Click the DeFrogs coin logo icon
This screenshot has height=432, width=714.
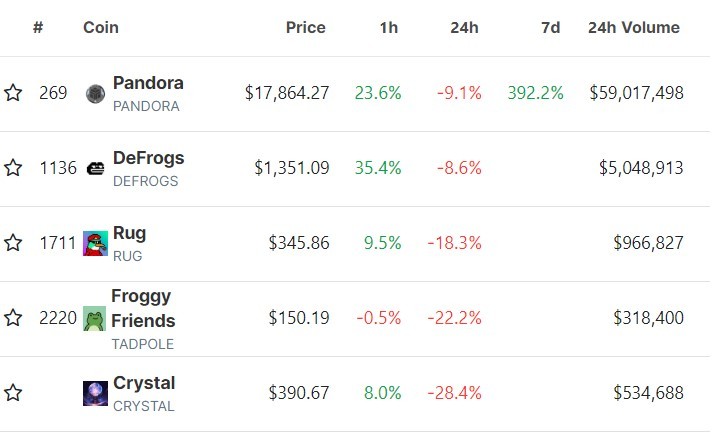(95, 168)
